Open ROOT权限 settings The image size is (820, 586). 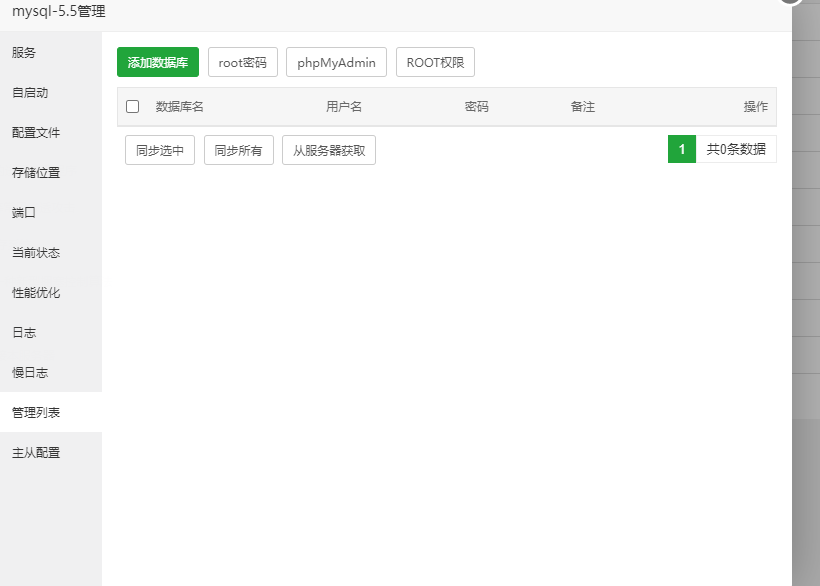pos(435,62)
